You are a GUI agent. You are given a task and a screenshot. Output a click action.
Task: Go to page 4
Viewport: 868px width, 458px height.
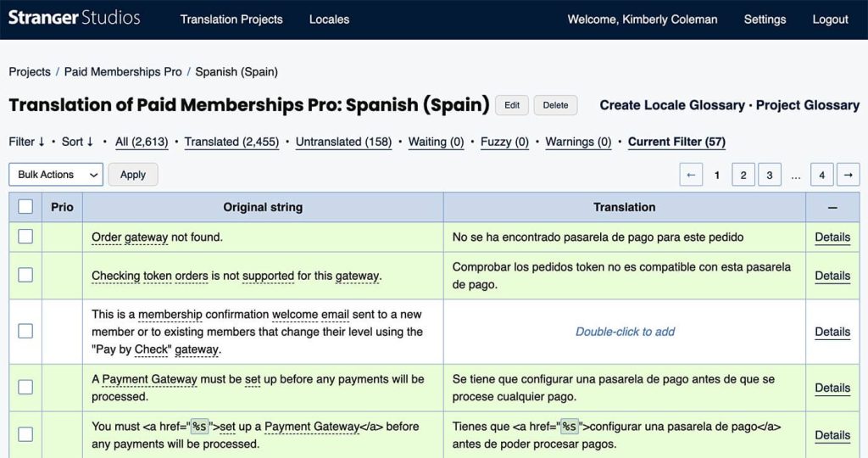pyautogui.click(x=821, y=175)
